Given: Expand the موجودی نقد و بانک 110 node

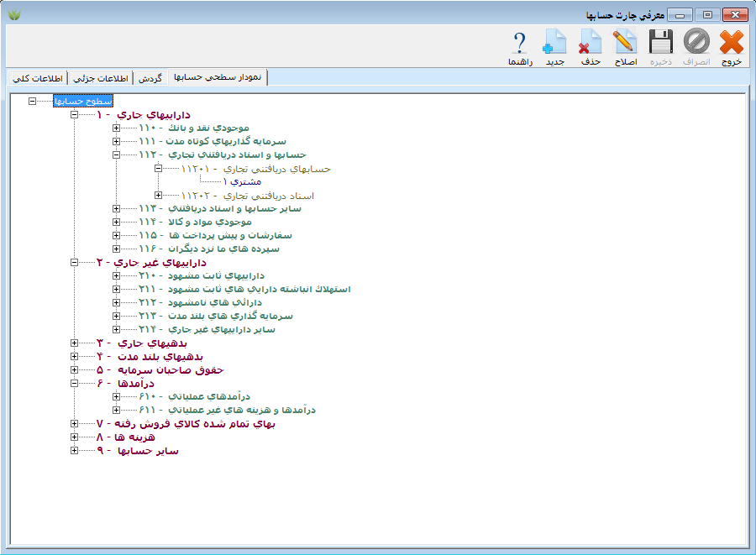Looking at the screenshot, I should [116, 128].
